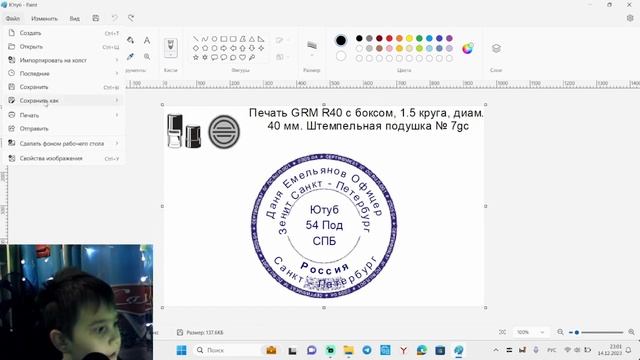Expand Импортировать на холст submenu

point(116,60)
